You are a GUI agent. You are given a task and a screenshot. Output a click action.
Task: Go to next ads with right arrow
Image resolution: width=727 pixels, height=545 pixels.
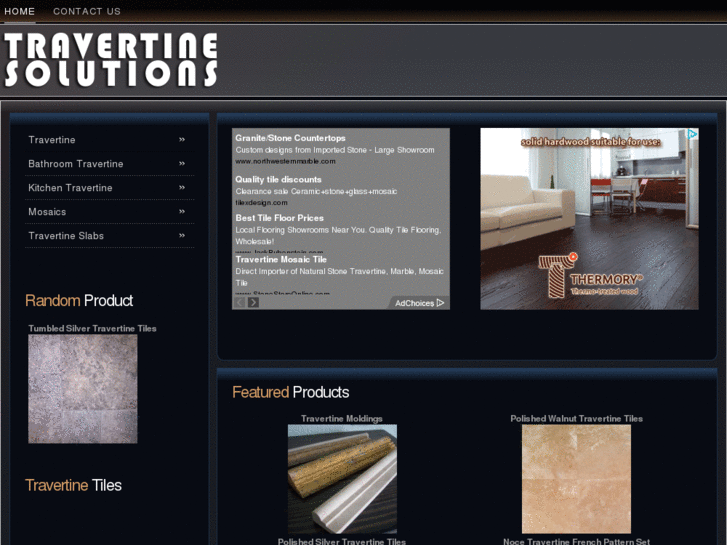(253, 303)
